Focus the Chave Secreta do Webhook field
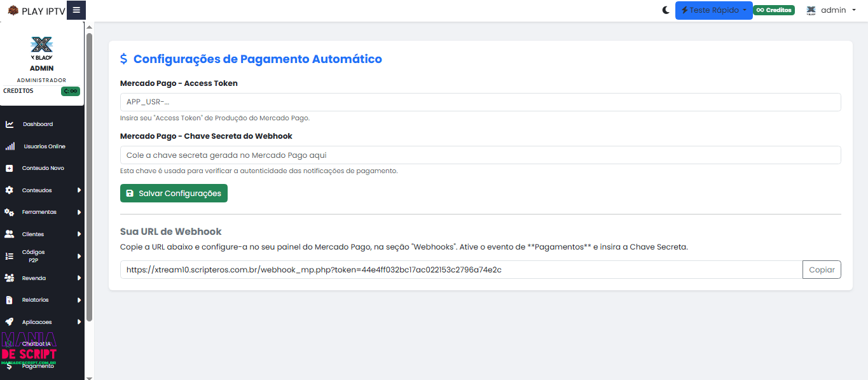The image size is (868, 380). (x=480, y=155)
